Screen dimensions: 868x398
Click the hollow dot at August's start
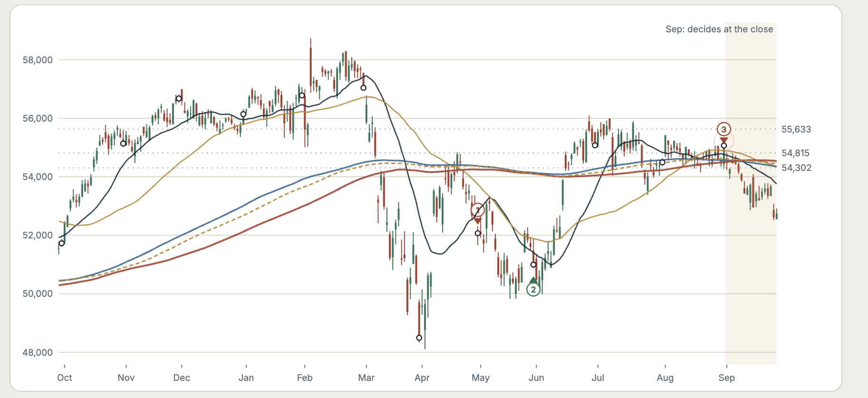pyautogui.click(x=662, y=162)
